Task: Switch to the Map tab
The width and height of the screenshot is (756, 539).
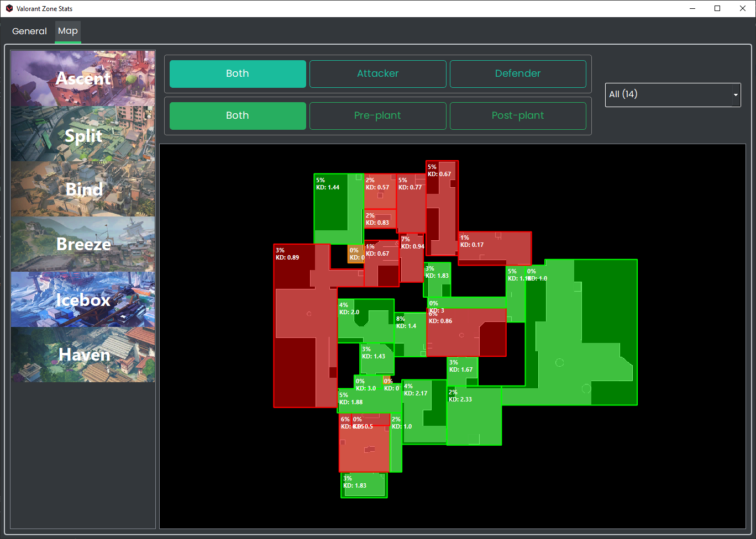Action: [68, 31]
